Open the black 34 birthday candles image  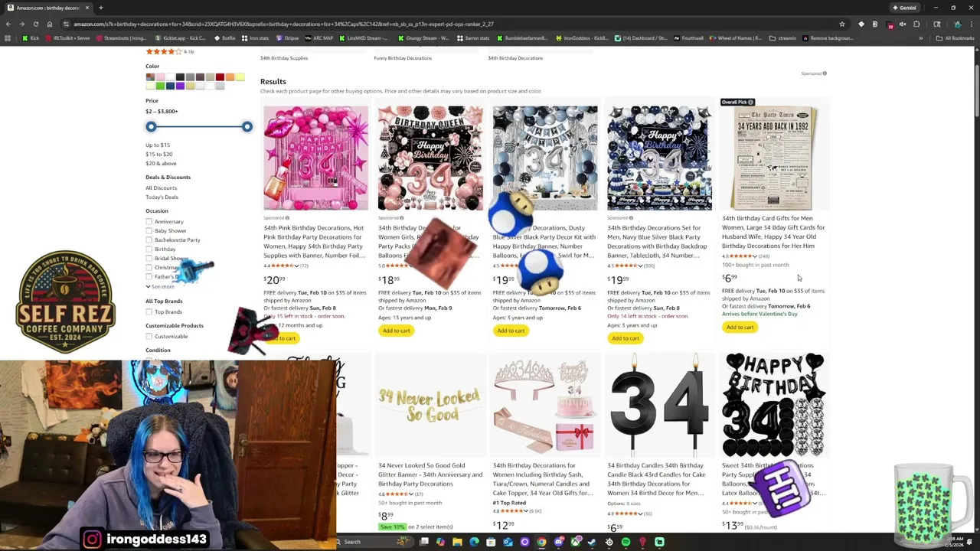coord(659,405)
